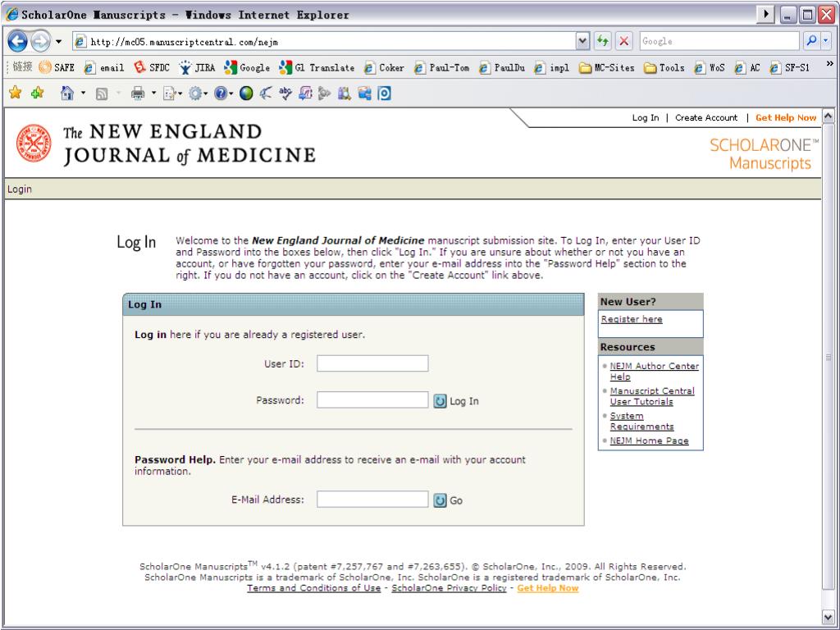Open the System Requirements link
This screenshot has height=630, width=840.
click(x=641, y=421)
